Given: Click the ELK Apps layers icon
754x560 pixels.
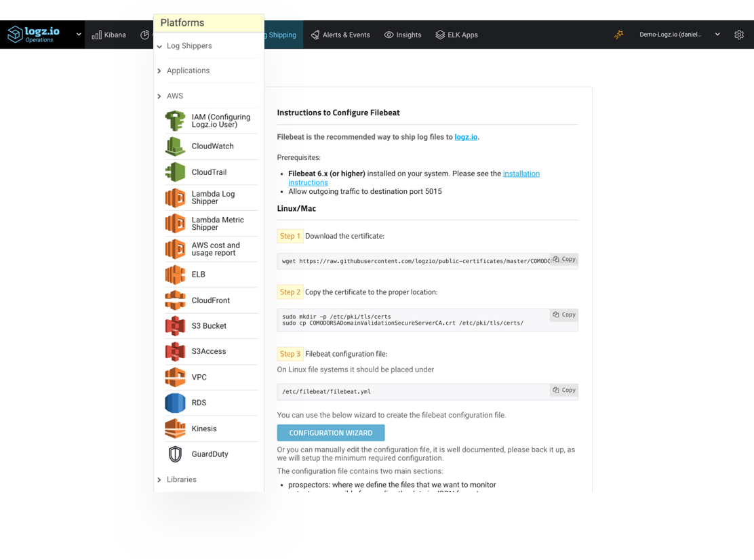Looking at the screenshot, I should (x=440, y=35).
